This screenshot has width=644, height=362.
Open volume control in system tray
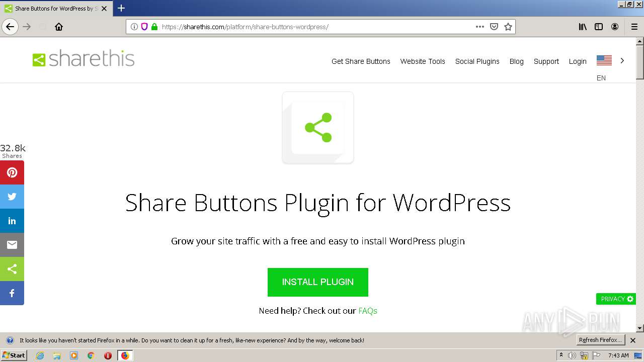(x=572, y=355)
